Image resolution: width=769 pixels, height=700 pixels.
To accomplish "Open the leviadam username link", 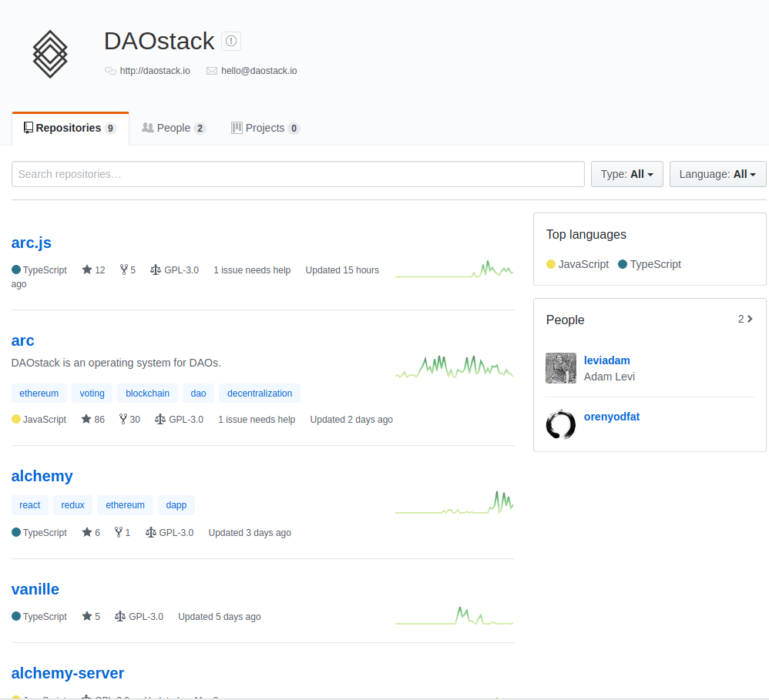I will tap(607, 361).
